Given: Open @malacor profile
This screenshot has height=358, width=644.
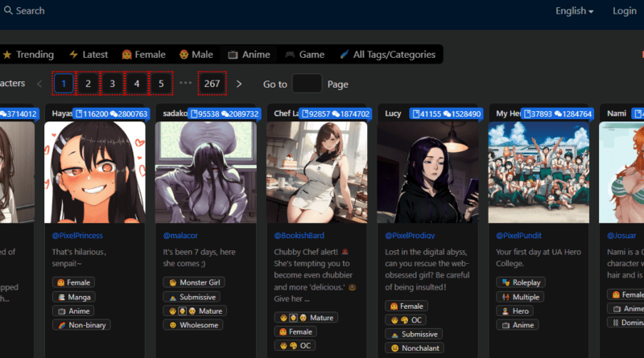Looking at the screenshot, I should [x=180, y=236].
